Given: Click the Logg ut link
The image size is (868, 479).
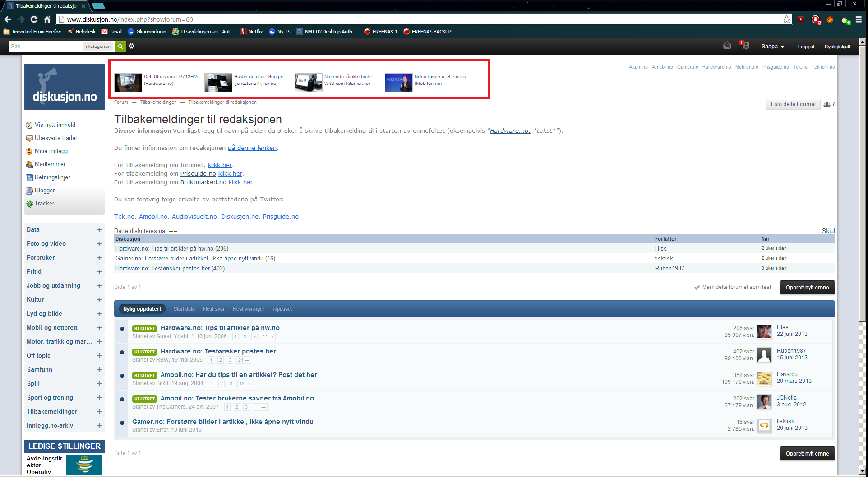Looking at the screenshot, I should [806, 47].
